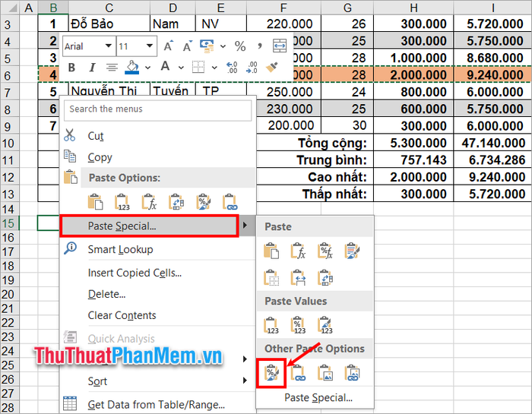Toggle Bold in the mini toolbar
Viewport: 532px width, 414px height.
[x=71, y=68]
